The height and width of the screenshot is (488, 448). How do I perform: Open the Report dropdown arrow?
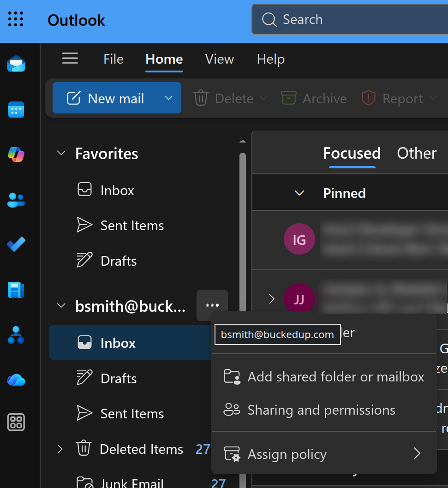coord(433,98)
